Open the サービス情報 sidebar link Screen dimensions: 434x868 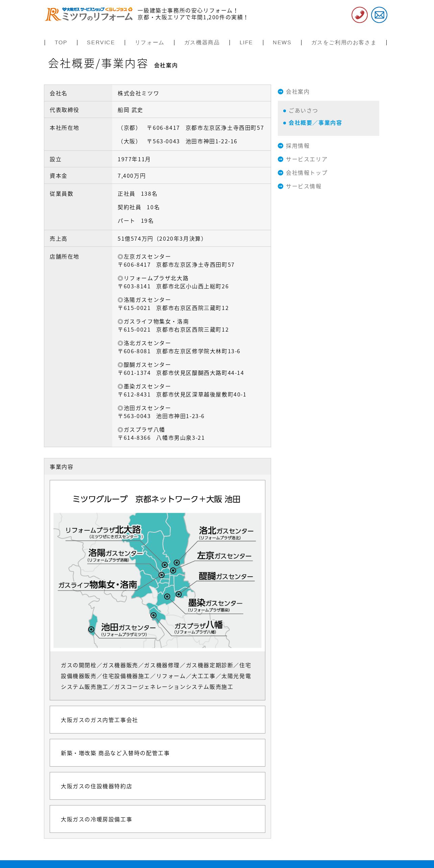pos(304,186)
